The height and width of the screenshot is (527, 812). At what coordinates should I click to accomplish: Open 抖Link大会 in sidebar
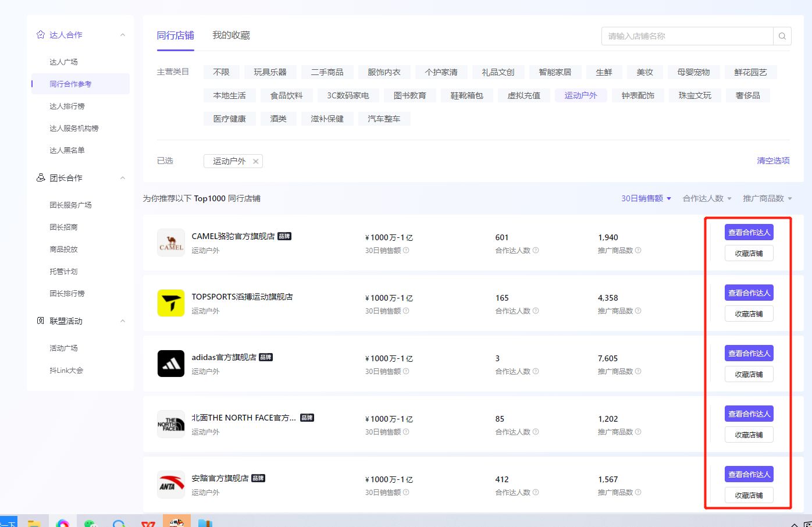[x=66, y=370]
